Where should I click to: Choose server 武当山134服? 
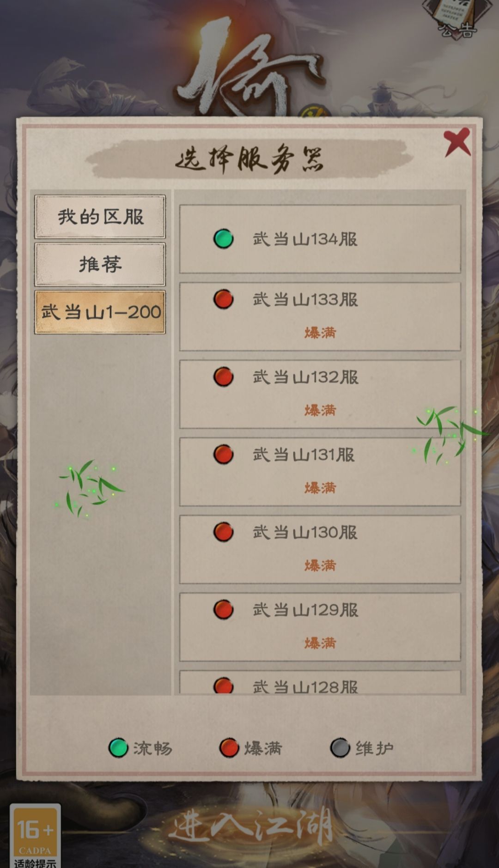pos(320,239)
